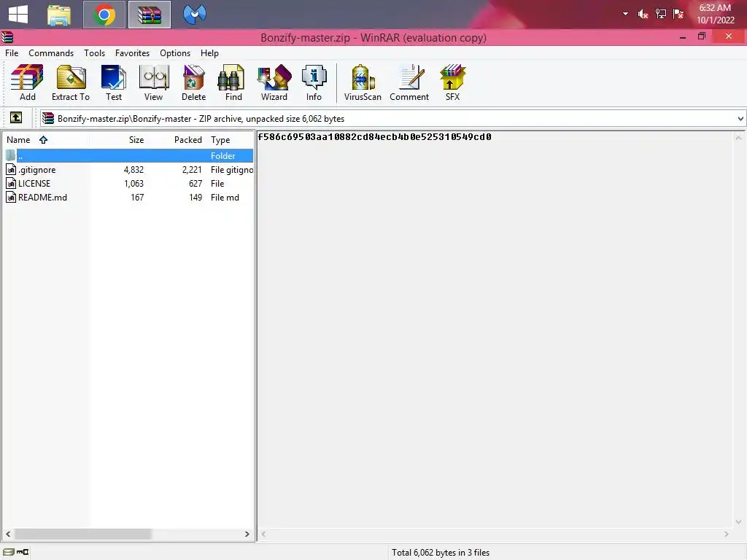Image resolution: width=747 pixels, height=560 pixels.
Task: Open the Extract To tool
Action: [71, 83]
